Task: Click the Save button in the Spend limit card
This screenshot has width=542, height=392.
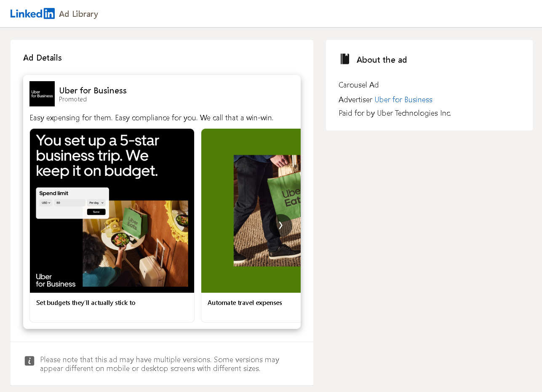Action: (96, 212)
